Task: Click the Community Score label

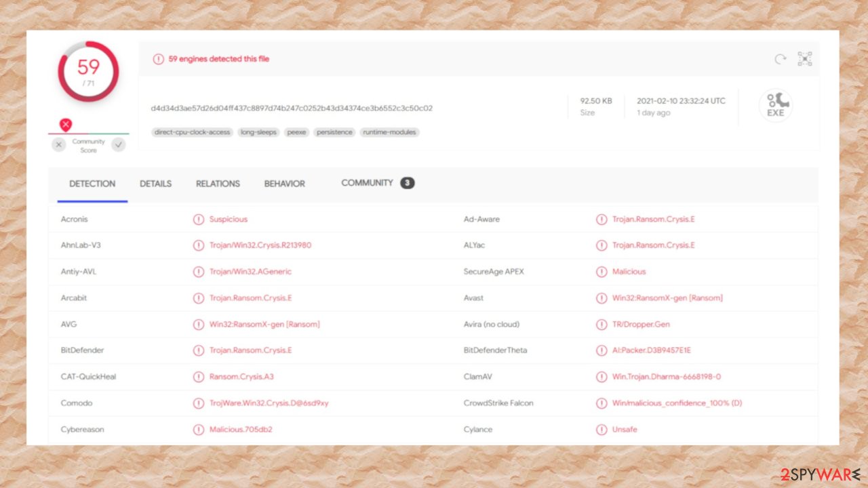Action: [x=89, y=146]
